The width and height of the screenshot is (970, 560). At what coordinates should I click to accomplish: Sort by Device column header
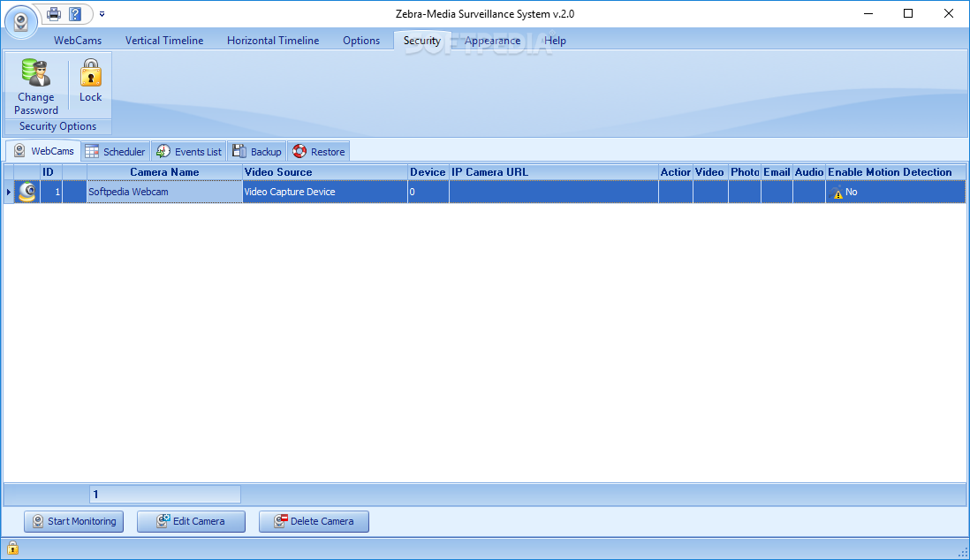tap(428, 172)
